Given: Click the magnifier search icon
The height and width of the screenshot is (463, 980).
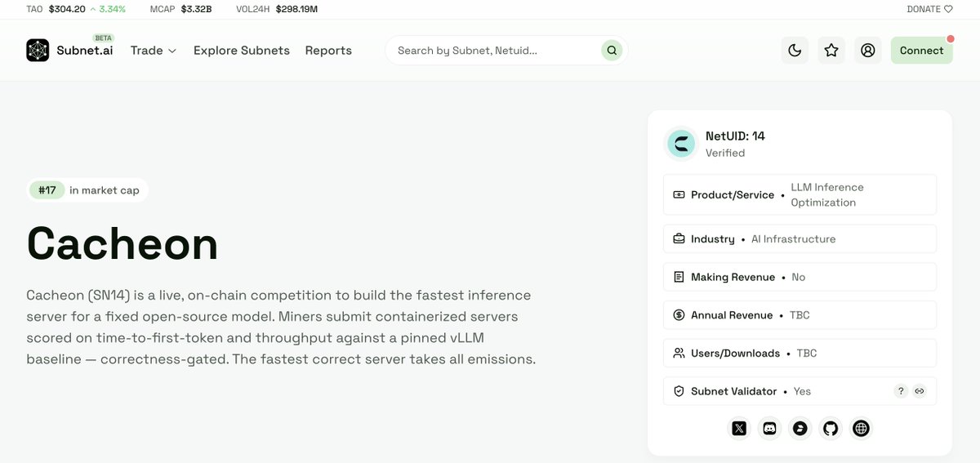Looking at the screenshot, I should tap(611, 50).
